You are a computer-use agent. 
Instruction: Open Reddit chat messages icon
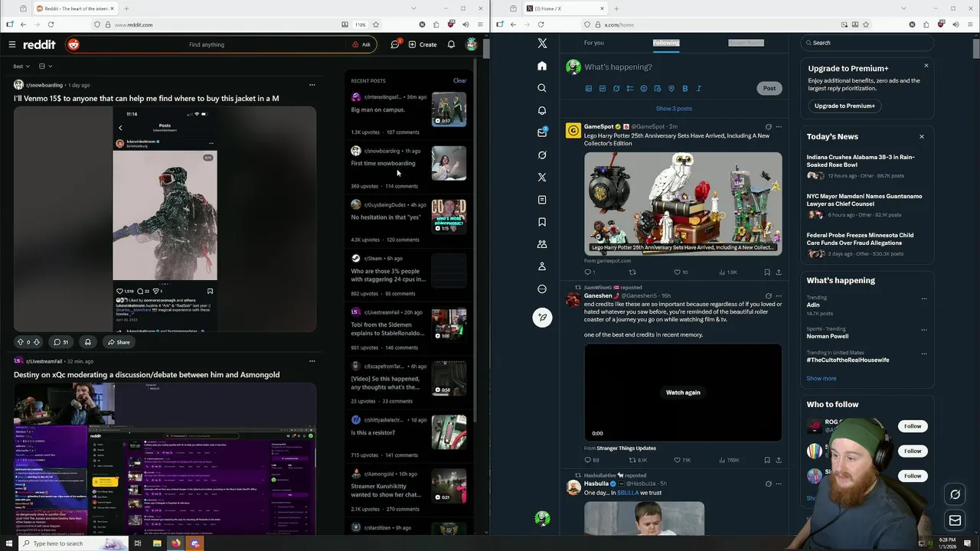tap(395, 44)
